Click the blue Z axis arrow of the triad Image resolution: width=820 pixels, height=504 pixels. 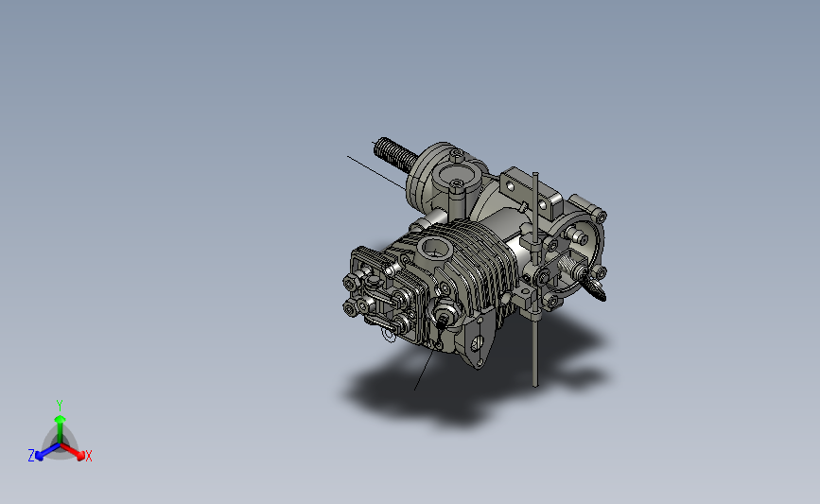point(47,452)
